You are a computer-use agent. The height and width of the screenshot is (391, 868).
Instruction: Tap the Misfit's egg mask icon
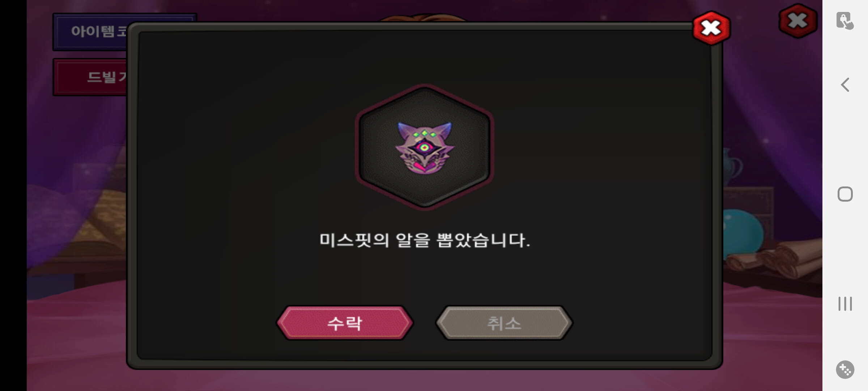[x=425, y=148]
